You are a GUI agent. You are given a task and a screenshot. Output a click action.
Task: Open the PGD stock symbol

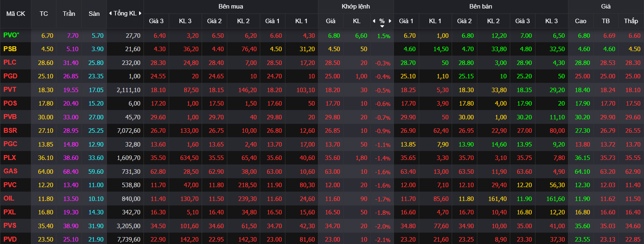tap(11, 76)
